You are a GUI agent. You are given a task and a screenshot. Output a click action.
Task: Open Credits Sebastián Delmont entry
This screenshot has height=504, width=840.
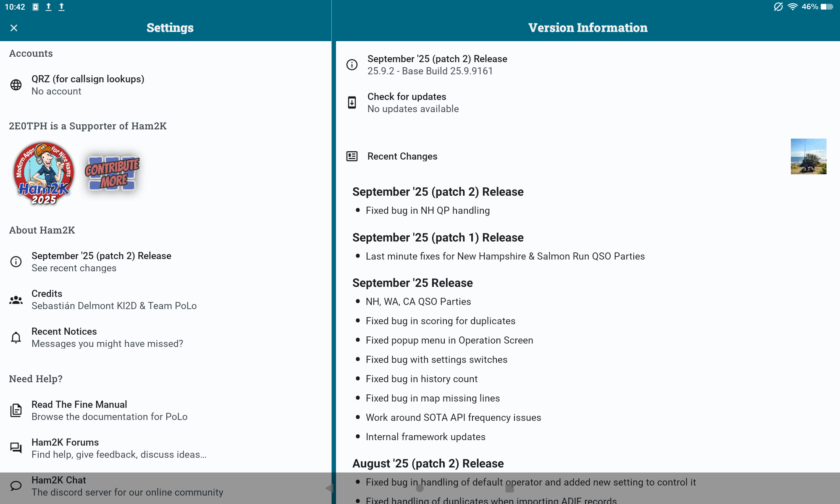(x=114, y=300)
